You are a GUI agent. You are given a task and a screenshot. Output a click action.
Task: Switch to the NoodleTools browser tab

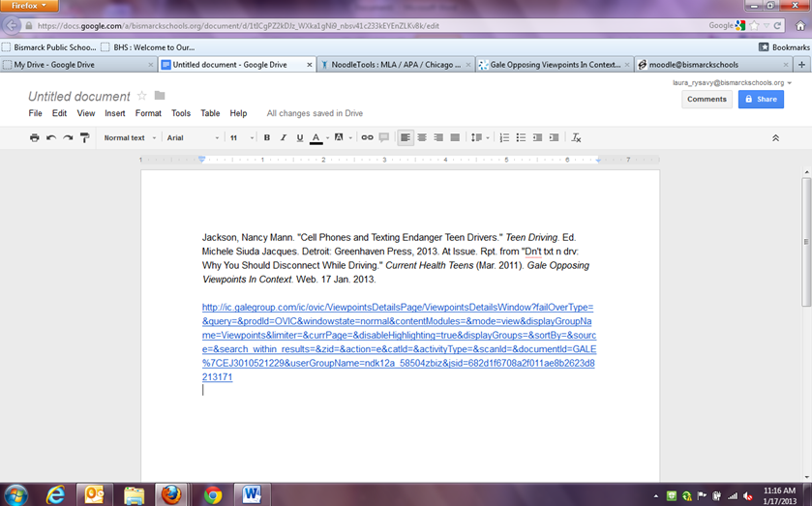tap(395, 65)
